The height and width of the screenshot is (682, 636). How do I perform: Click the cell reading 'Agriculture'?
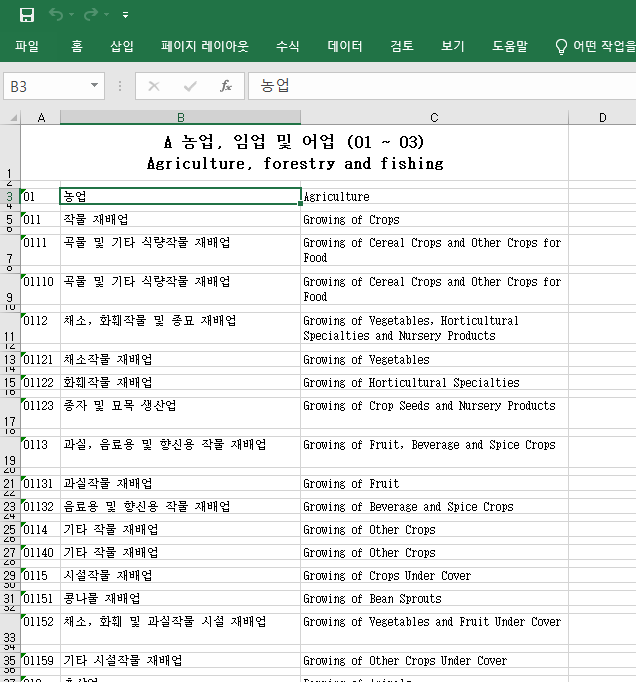pyautogui.click(x=434, y=196)
